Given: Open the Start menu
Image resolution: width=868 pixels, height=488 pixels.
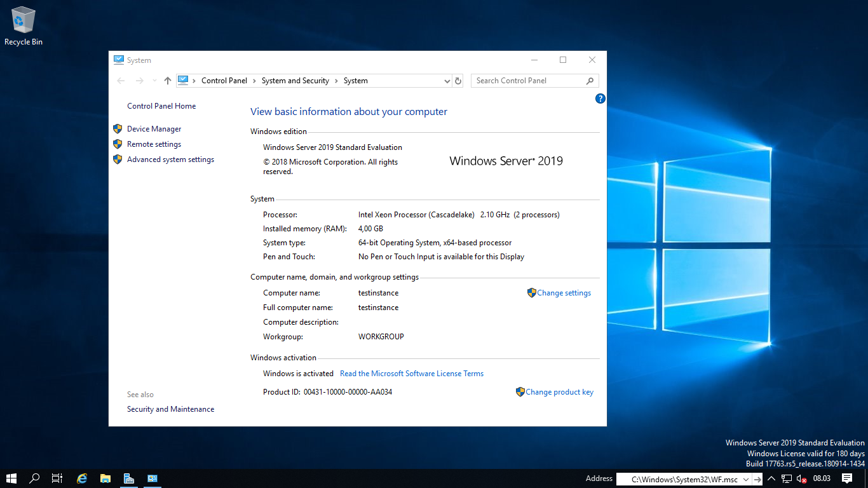Looking at the screenshot, I should [x=11, y=478].
